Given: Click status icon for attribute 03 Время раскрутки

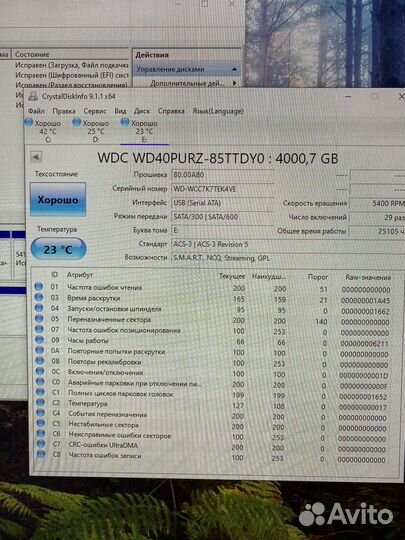Looking at the screenshot, I should [x=39, y=297].
